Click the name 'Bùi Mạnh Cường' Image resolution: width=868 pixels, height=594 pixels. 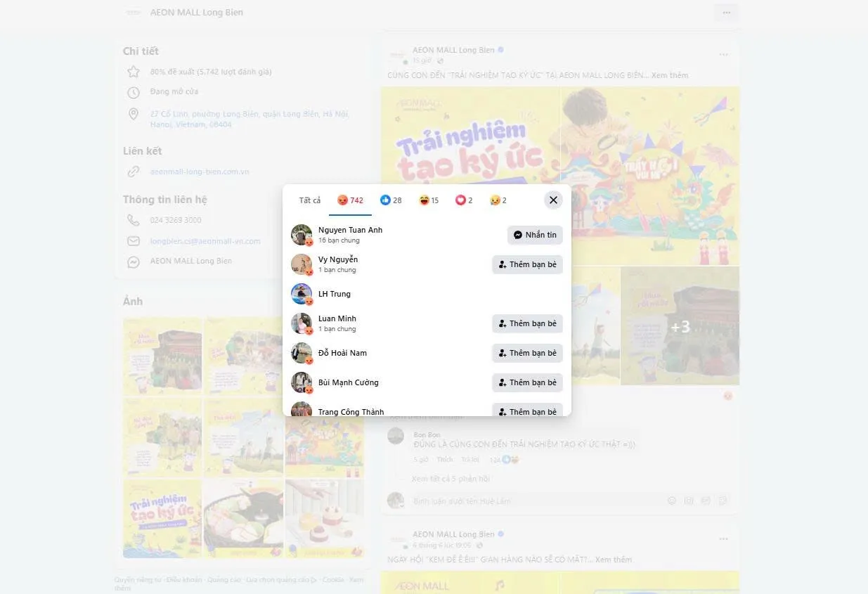point(349,382)
